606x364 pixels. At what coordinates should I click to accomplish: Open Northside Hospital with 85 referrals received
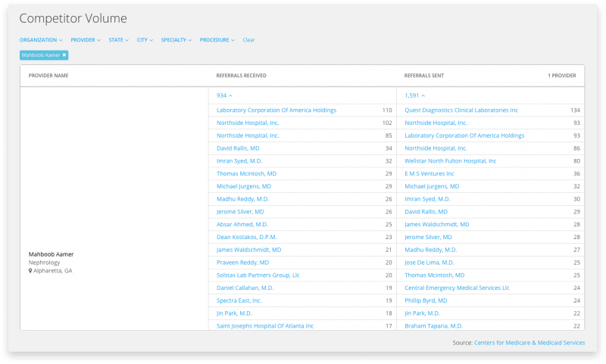pos(248,135)
